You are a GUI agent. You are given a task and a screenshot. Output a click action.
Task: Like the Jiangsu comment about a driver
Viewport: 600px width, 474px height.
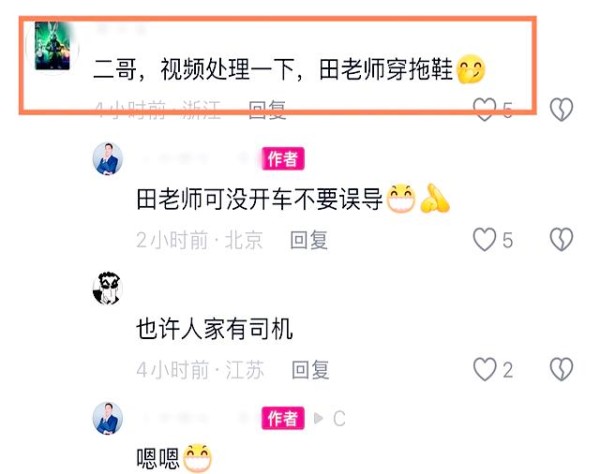tap(485, 369)
